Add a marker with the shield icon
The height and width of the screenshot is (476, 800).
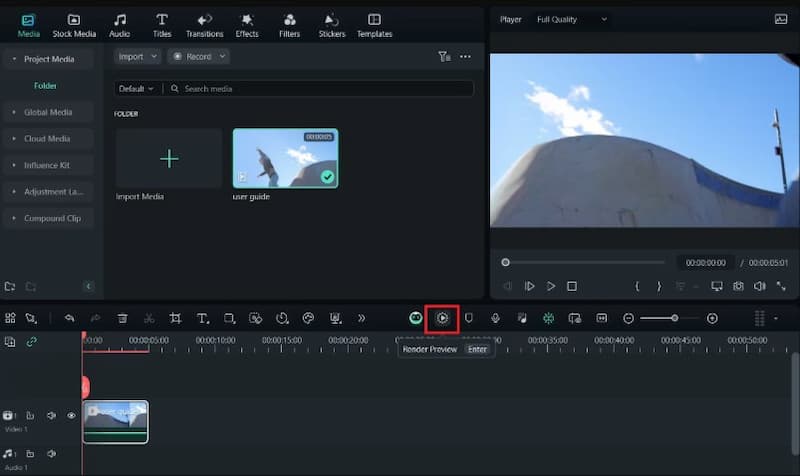click(469, 318)
